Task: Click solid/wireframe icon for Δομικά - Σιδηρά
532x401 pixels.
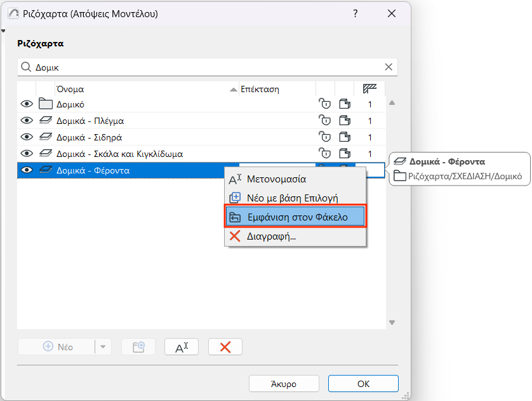Action: tap(345, 137)
